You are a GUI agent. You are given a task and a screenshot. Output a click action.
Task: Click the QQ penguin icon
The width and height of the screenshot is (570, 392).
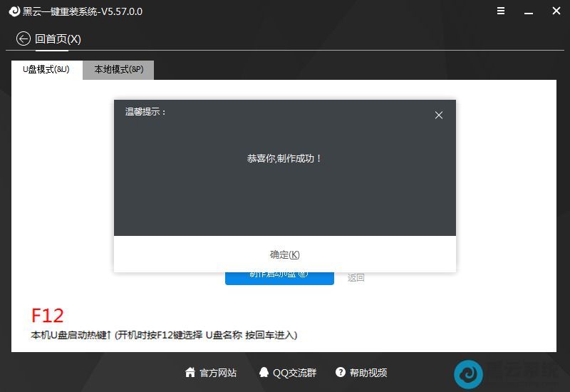264,372
